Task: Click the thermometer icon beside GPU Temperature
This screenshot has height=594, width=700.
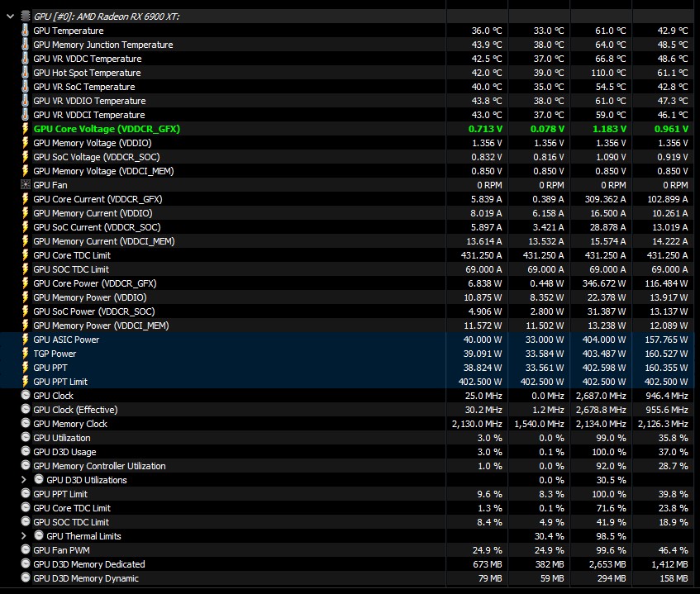Action: [26, 31]
